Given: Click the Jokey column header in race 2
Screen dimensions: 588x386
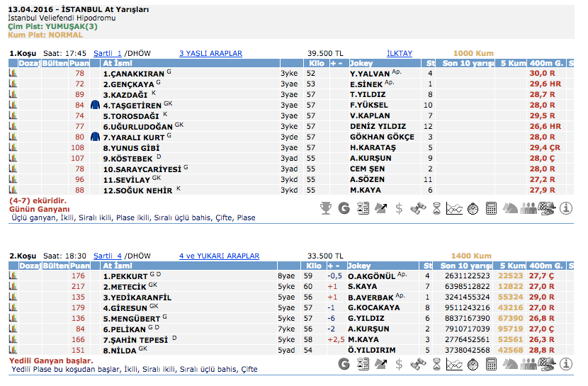Looking at the screenshot, I should click(x=361, y=266).
